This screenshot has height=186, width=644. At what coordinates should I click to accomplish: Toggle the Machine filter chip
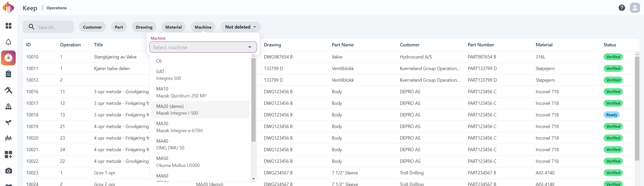pyautogui.click(x=203, y=27)
